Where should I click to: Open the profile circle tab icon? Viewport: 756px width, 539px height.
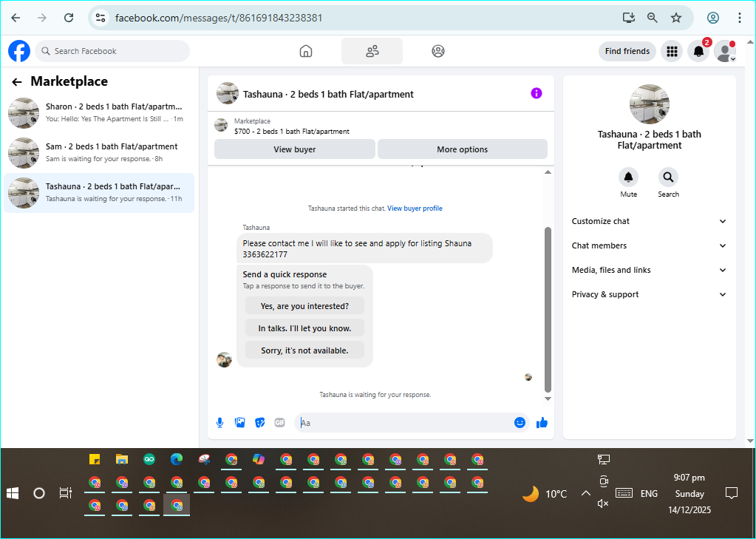[437, 51]
